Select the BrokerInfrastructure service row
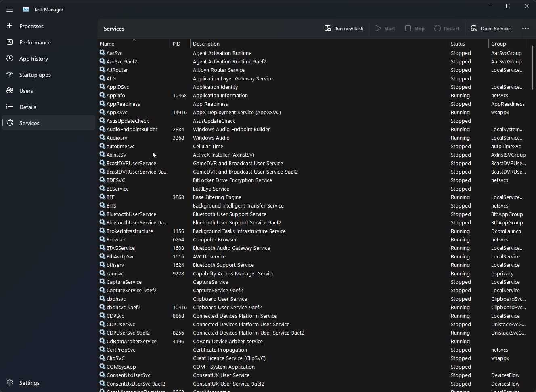The width and height of the screenshot is (536, 392). pyautogui.click(x=314, y=231)
